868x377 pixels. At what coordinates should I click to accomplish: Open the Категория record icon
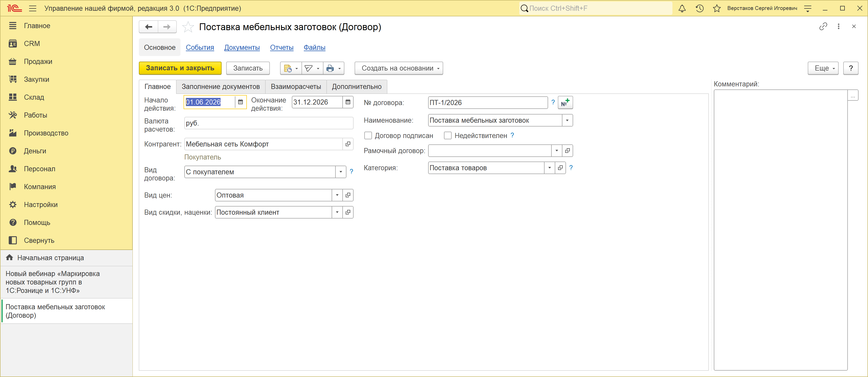click(x=560, y=168)
